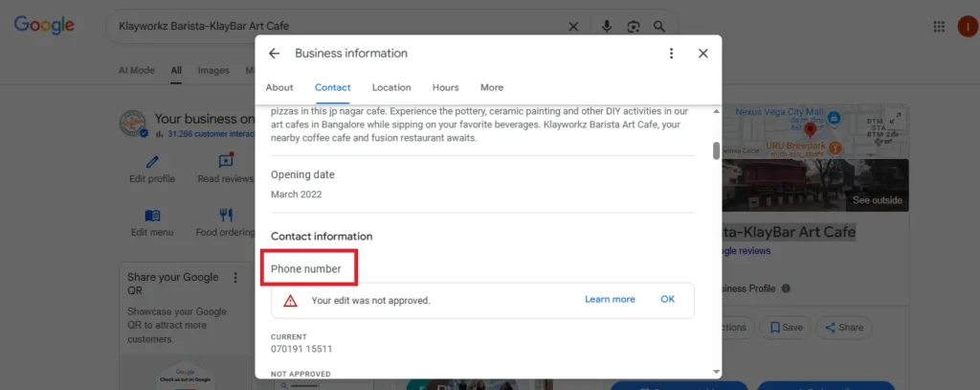Click the map pin on the map
The height and width of the screenshot is (390, 980).
click(810, 129)
